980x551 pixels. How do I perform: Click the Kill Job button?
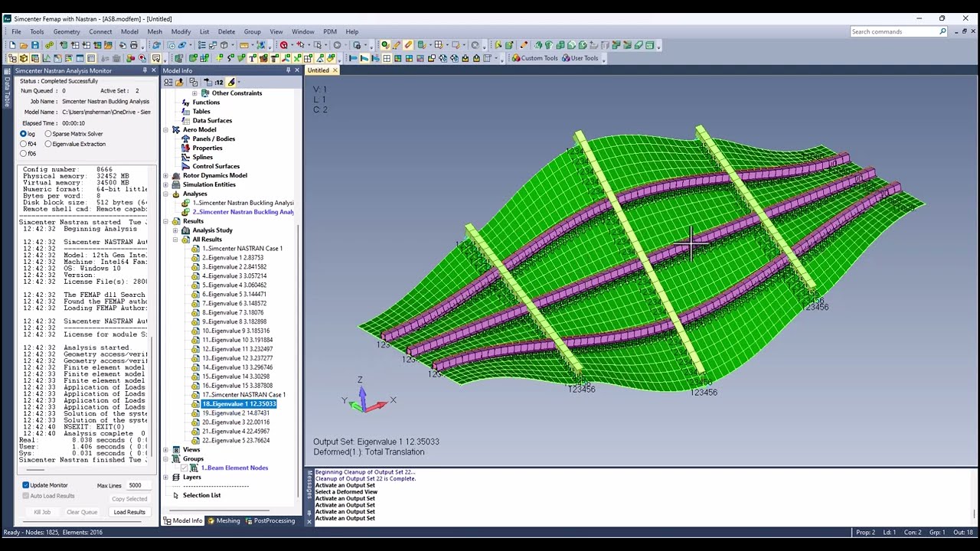point(42,512)
